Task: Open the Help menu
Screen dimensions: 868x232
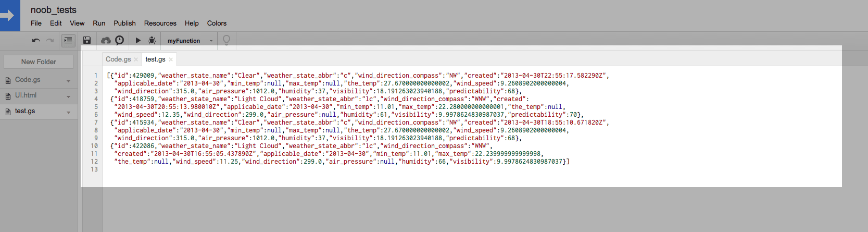Action: click(192, 23)
